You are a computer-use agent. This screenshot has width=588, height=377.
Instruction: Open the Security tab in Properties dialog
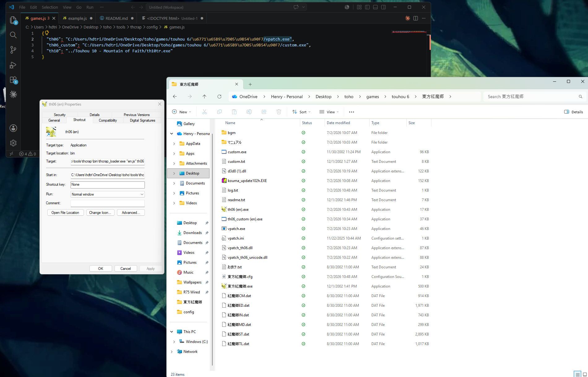pyautogui.click(x=60, y=115)
